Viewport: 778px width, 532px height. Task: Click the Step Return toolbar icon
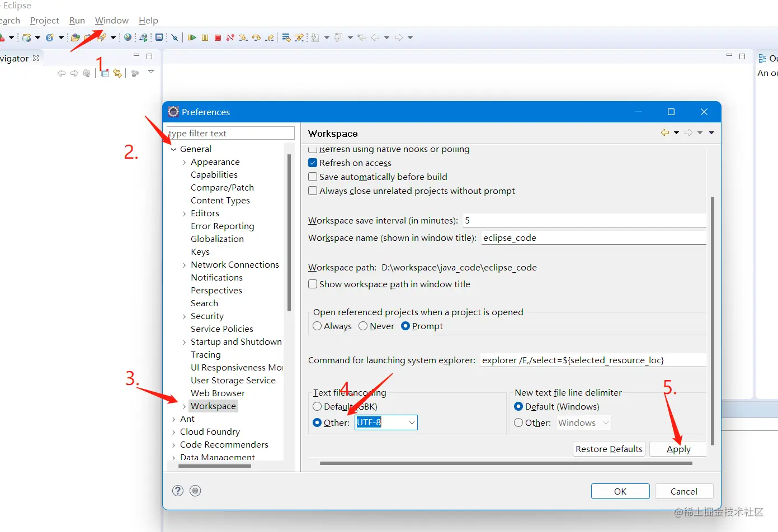pos(270,37)
